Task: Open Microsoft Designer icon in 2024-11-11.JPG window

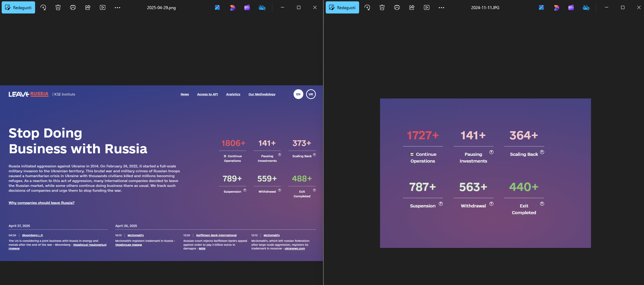Action: tap(556, 7)
